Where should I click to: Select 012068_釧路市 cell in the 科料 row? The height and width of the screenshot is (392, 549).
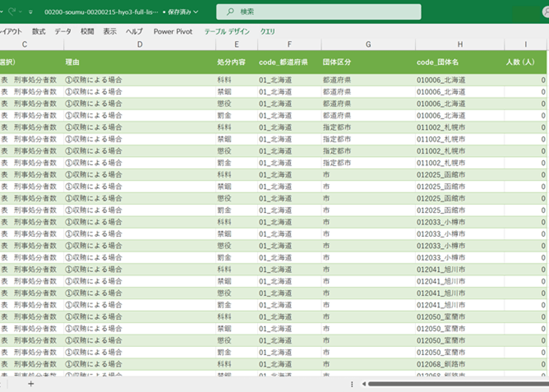(x=460, y=364)
